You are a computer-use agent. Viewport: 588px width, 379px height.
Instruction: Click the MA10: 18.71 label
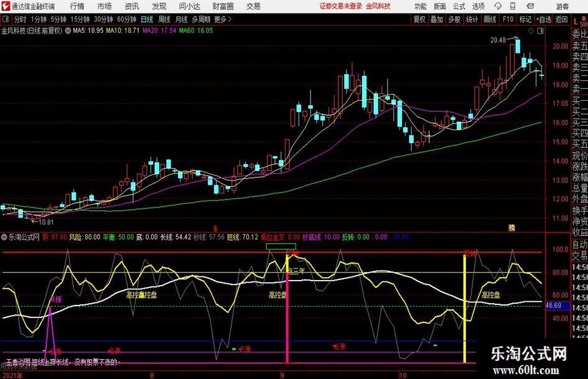(122, 30)
